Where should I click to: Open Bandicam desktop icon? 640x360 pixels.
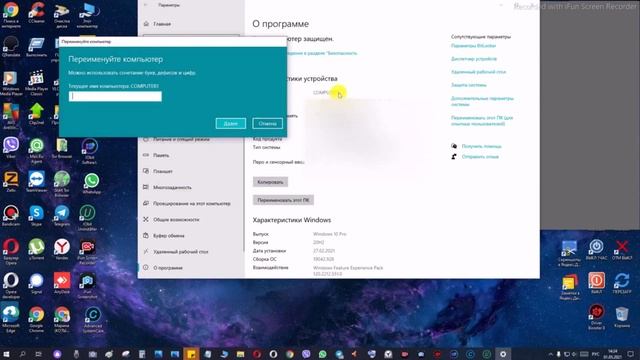point(11,216)
